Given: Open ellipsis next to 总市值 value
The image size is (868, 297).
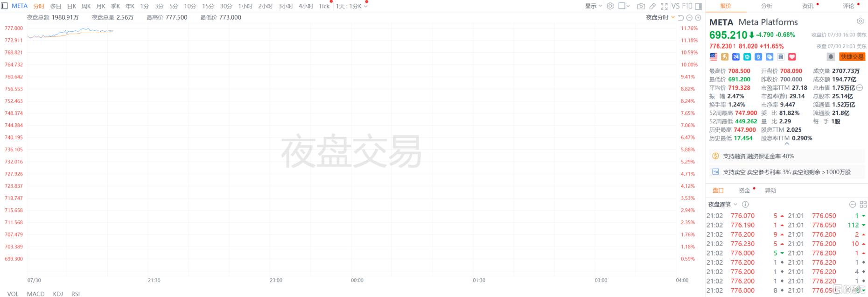Looking at the screenshot, I should click(x=860, y=88).
